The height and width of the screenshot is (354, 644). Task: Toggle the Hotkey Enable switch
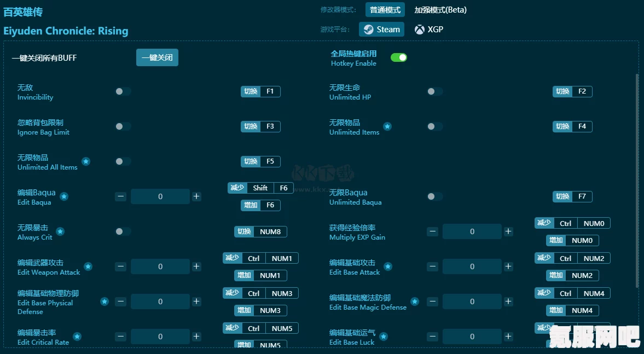pyautogui.click(x=398, y=57)
